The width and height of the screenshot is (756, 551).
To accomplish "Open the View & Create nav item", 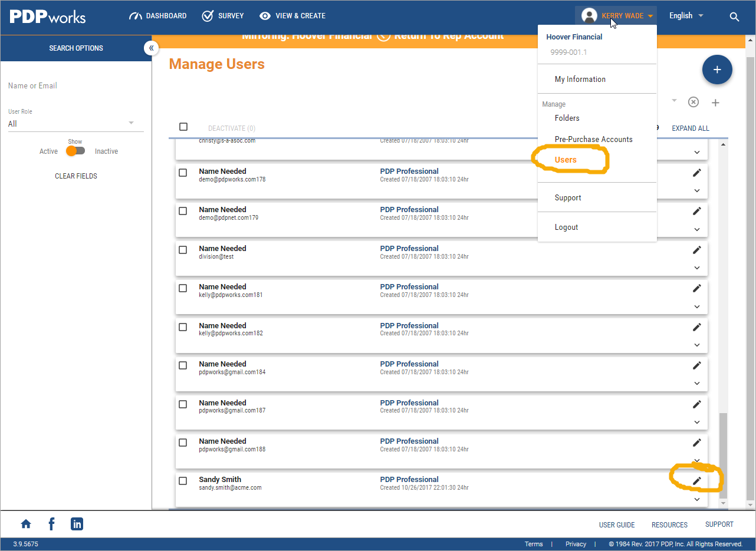I will click(292, 16).
